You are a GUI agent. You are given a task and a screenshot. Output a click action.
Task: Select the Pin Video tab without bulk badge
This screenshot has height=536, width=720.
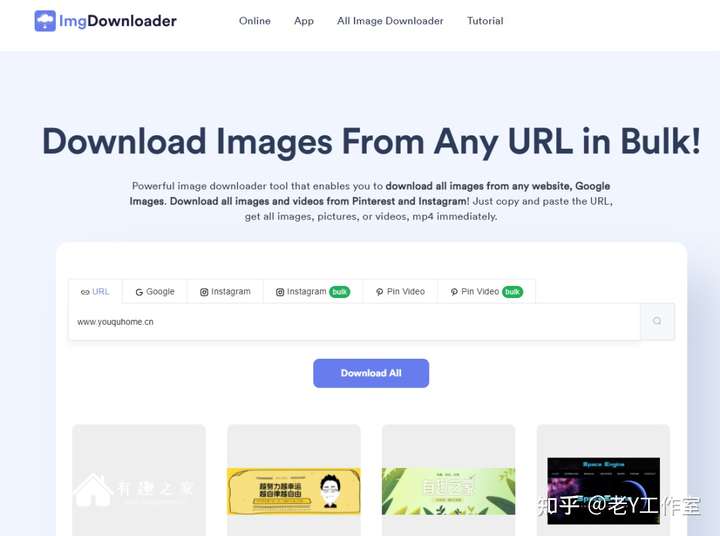point(400,292)
